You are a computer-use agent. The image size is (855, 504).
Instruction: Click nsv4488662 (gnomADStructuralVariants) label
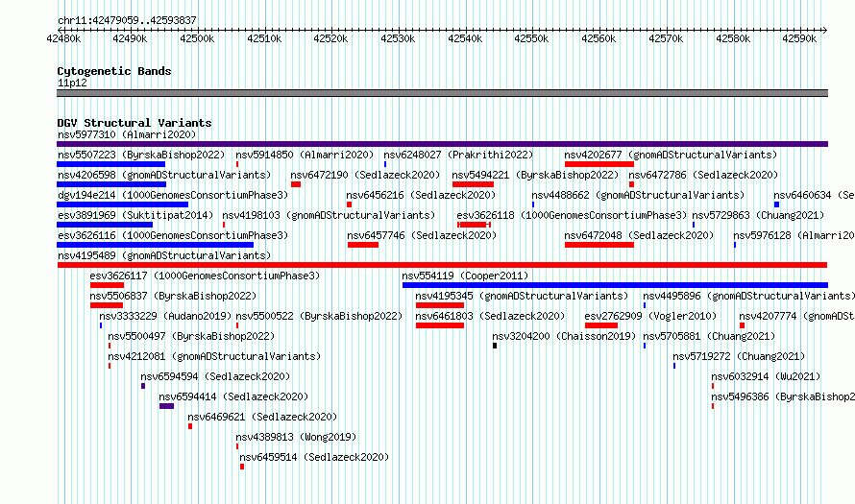pyautogui.click(x=638, y=195)
